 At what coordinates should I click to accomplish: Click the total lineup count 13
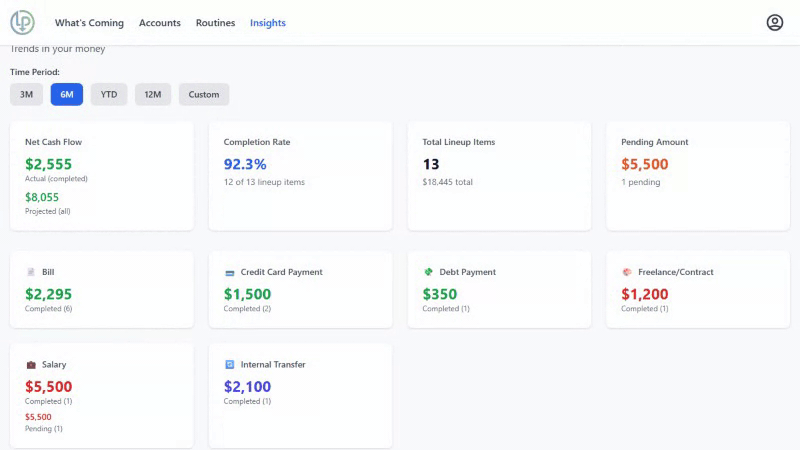click(431, 164)
